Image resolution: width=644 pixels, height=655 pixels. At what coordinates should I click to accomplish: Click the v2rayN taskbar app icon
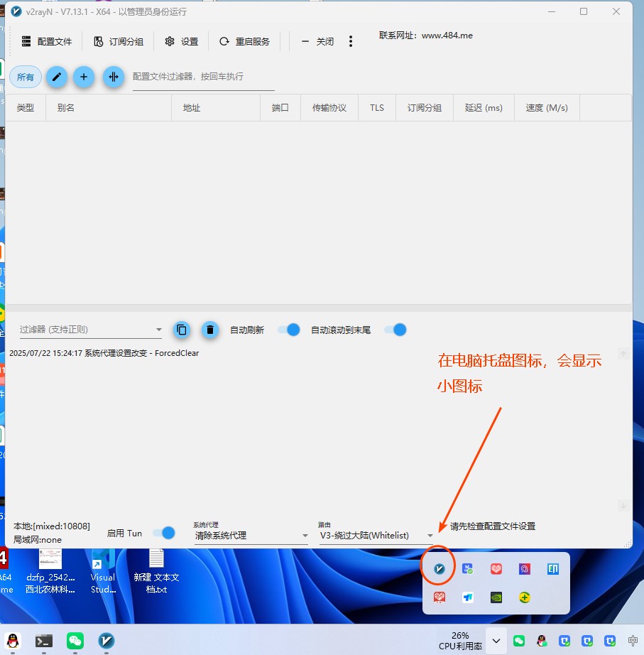coord(106,641)
